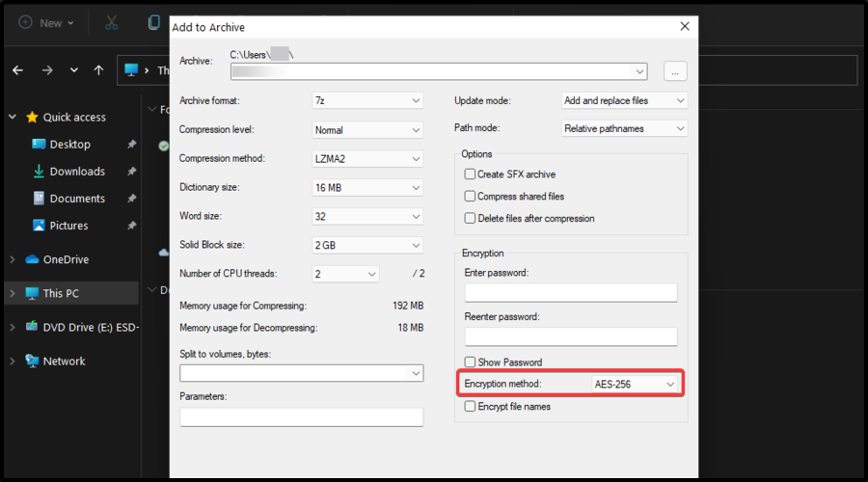Open Network in the navigation pane

64,361
